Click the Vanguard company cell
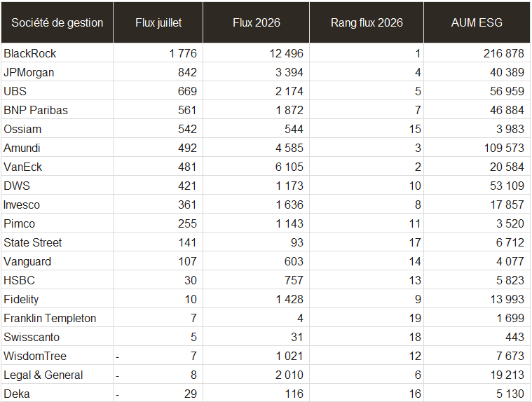This screenshot has height=402, width=532. pos(57,261)
